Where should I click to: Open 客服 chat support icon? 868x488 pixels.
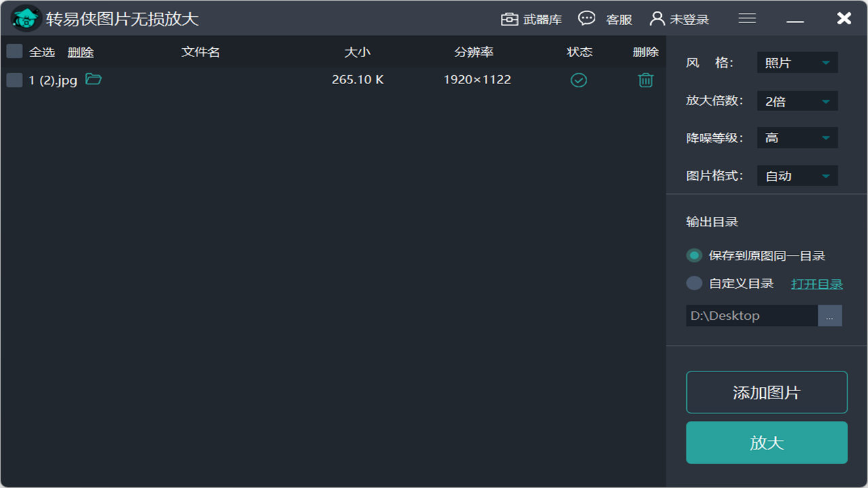(587, 19)
